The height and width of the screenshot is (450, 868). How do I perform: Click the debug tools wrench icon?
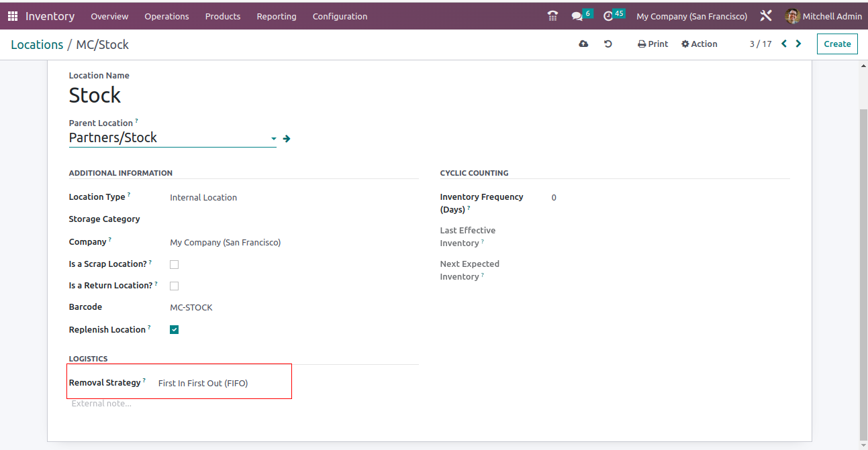point(766,16)
